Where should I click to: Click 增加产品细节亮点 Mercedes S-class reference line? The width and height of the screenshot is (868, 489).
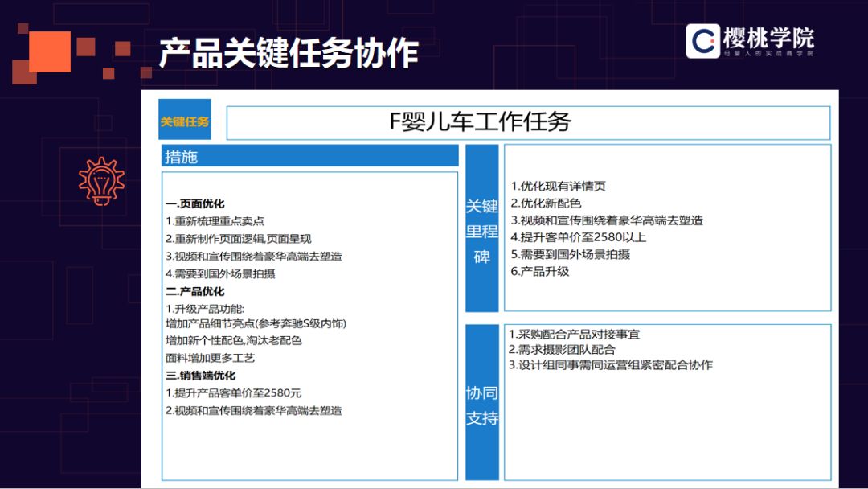coord(256,323)
